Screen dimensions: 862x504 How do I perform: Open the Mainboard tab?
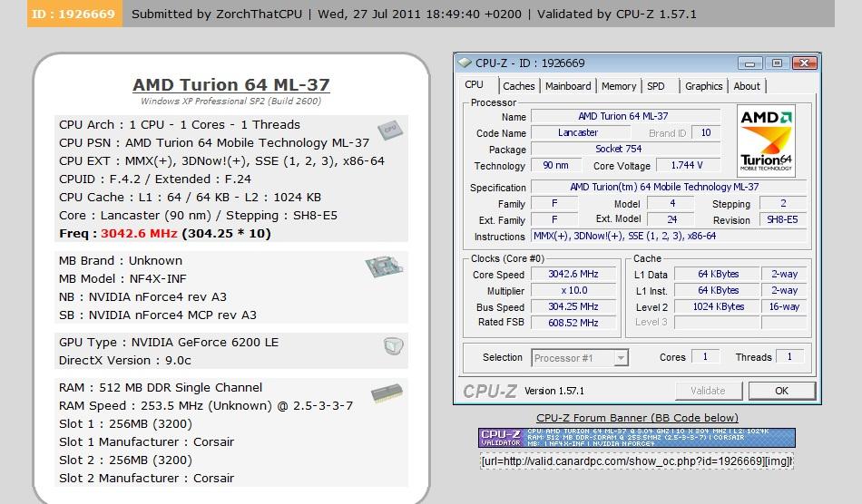click(568, 86)
